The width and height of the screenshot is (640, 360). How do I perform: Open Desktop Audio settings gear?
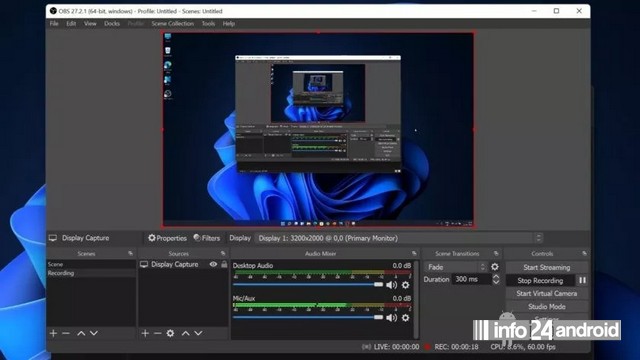click(405, 285)
